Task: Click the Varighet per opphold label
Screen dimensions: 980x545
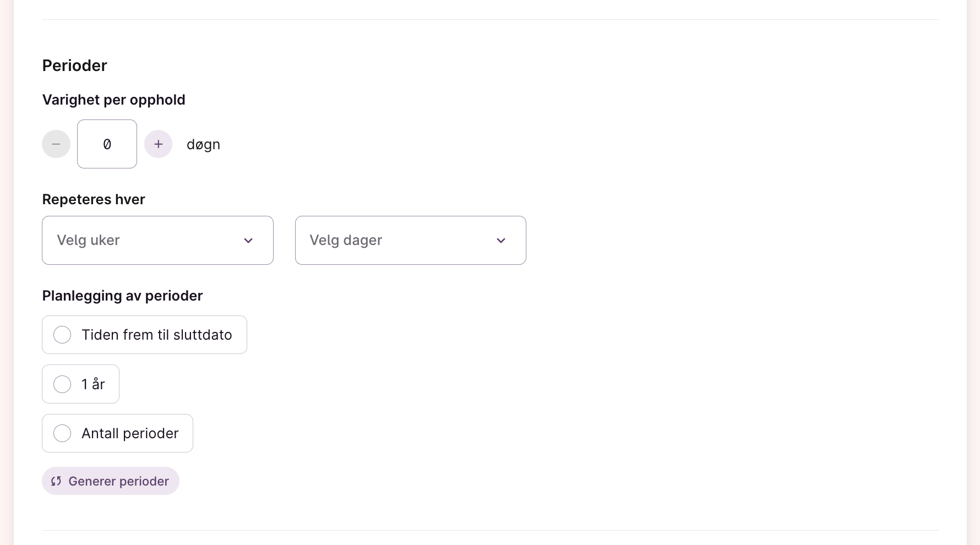Action: pyautogui.click(x=114, y=100)
